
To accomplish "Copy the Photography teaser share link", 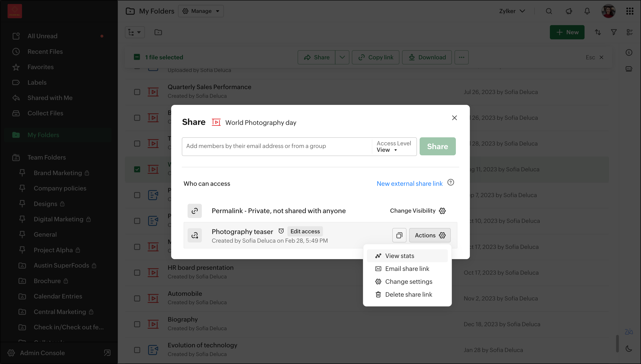I will tap(399, 235).
